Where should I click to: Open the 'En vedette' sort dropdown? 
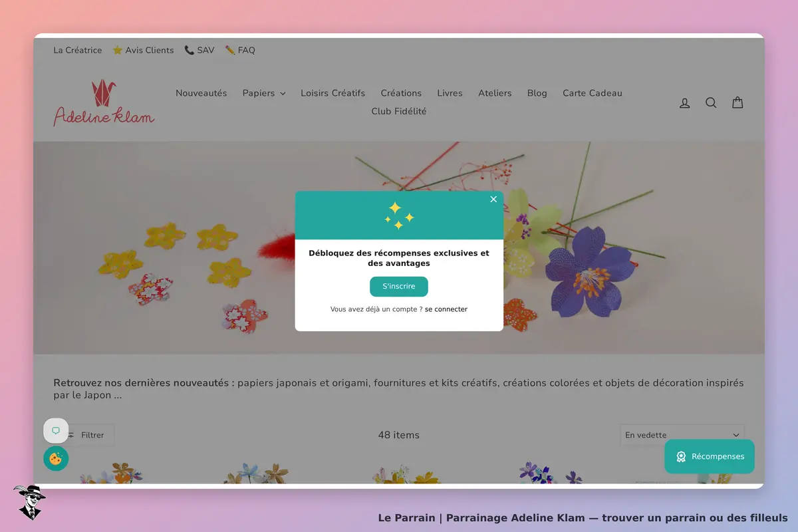[x=682, y=435]
